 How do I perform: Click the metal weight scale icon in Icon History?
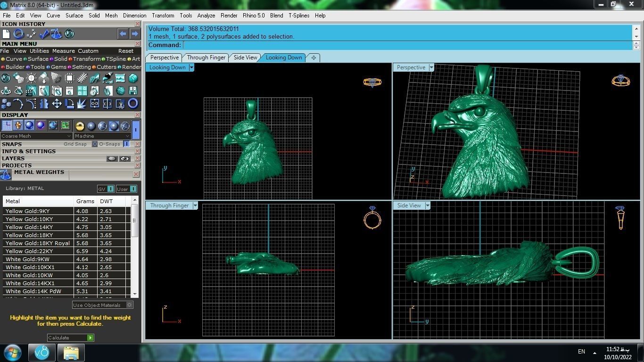tap(57, 33)
